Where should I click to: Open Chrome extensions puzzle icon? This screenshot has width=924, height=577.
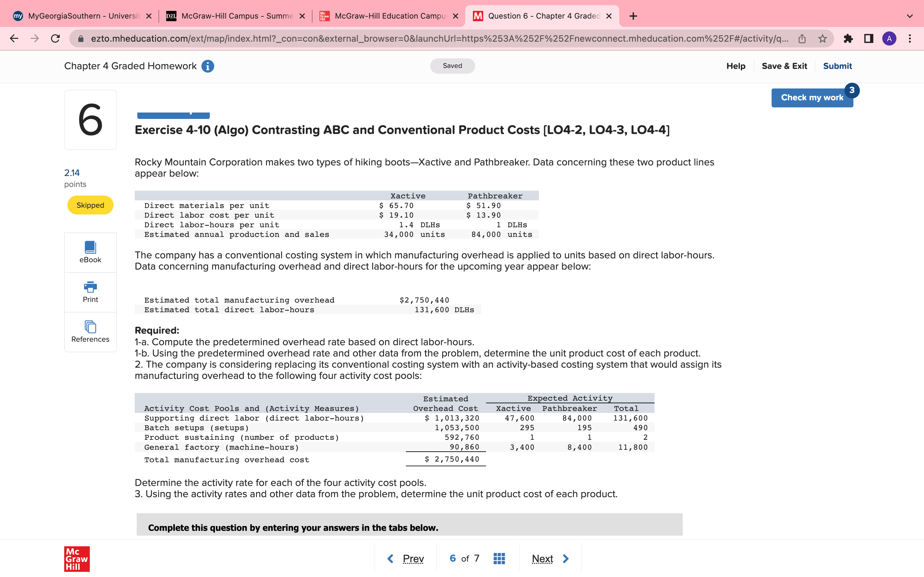point(848,38)
